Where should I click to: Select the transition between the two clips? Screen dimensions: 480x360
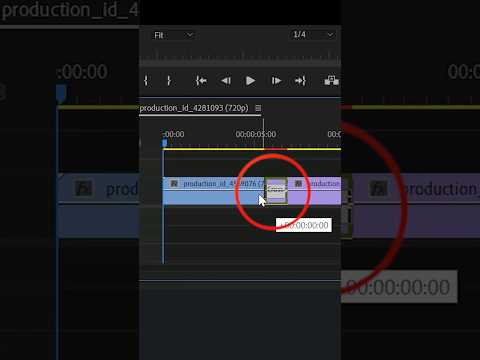(x=276, y=191)
